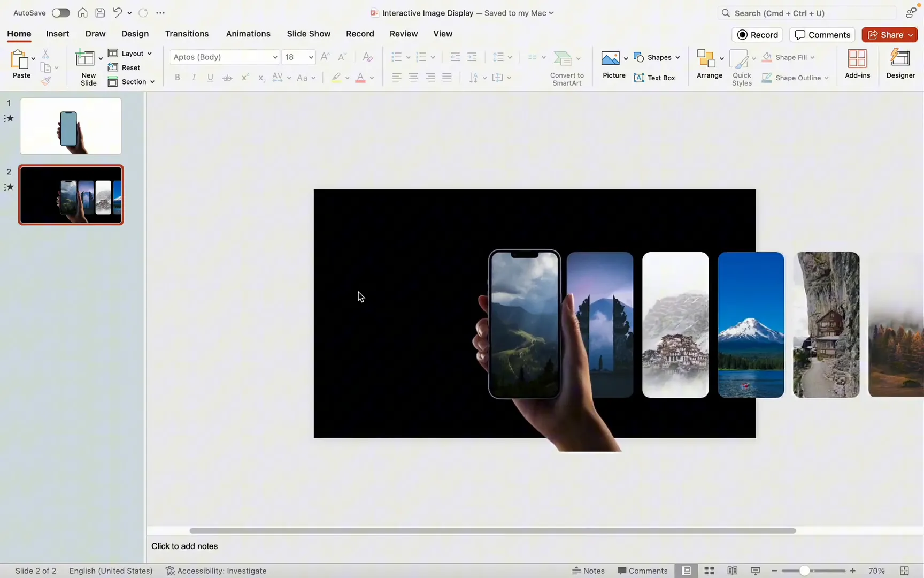The width and height of the screenshot is (924, 578).
Task: Open the Layout dropdown
Action: 130,54
